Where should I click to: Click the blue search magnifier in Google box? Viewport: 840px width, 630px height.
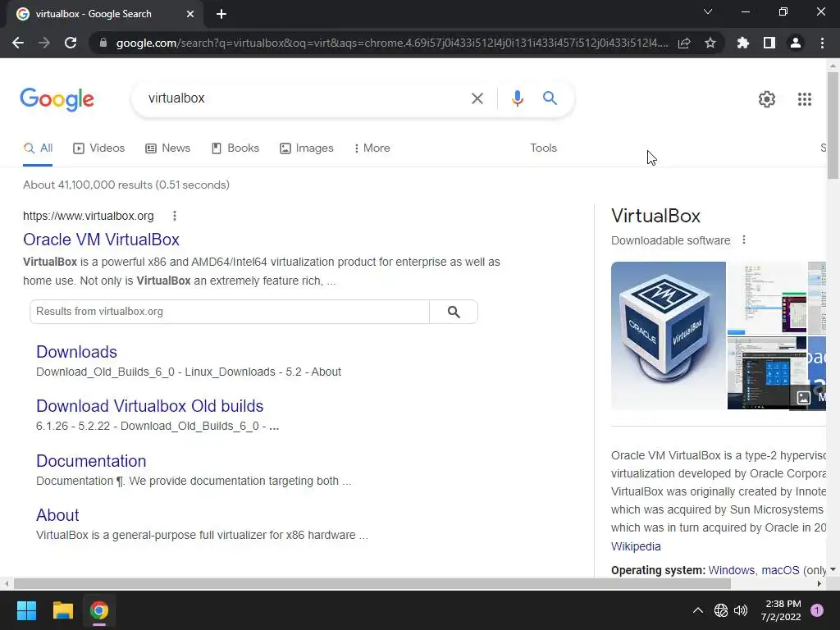tap(550, 98)
